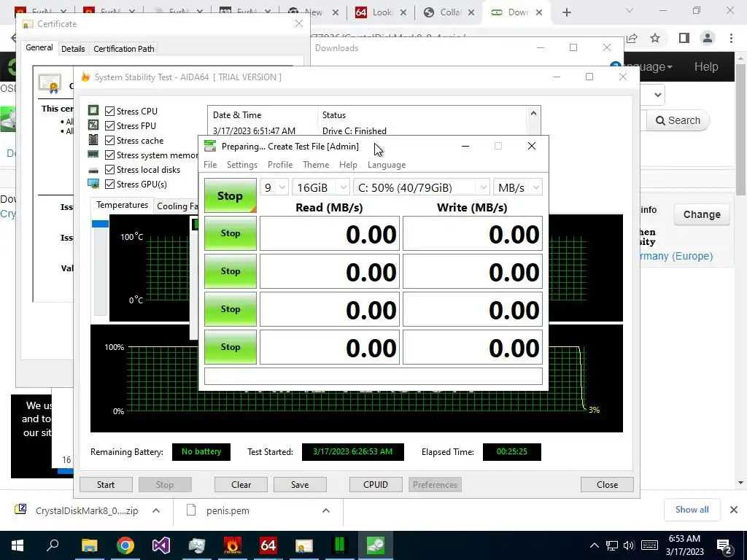The image size is (747, 560).
Task: Open the Profile menu in CrystalDiskMark
Action: click(x=280, y=165)
